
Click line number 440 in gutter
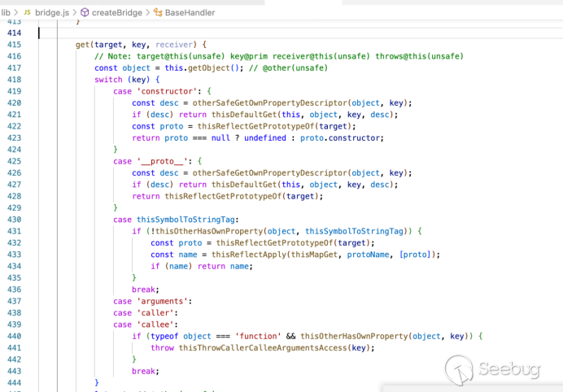[15, 337]
